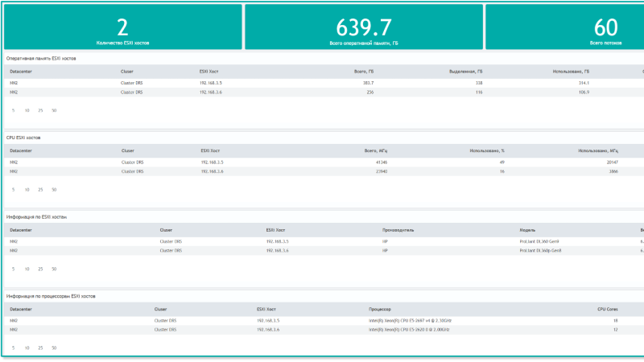Choose 25 per page under Информация по ESXI хостам
This screenshot has height=362, width=644.
click(x=40, y=269)
